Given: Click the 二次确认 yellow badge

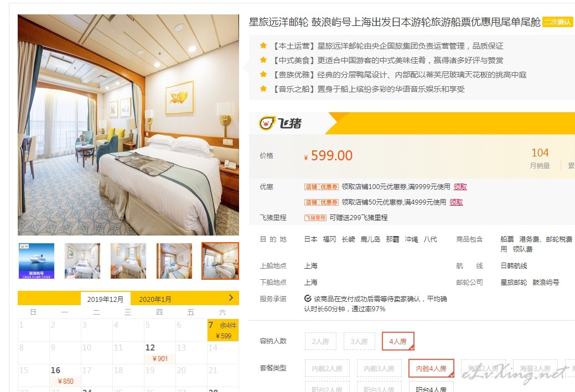Looking at the screenshot, I should pos(557,22).
